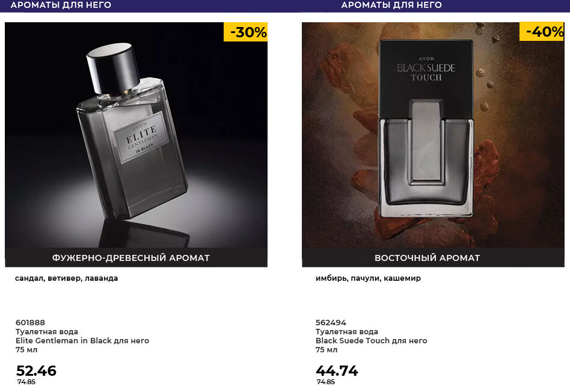Click the sale price 44.74
This screenshot has width=570, height=392.
tap(337, 371)
